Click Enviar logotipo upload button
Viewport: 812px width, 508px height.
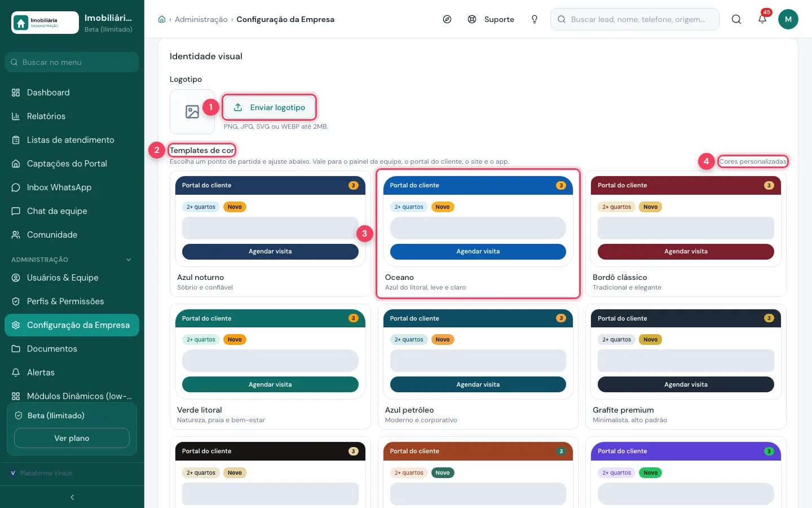(x=269, y=107)
